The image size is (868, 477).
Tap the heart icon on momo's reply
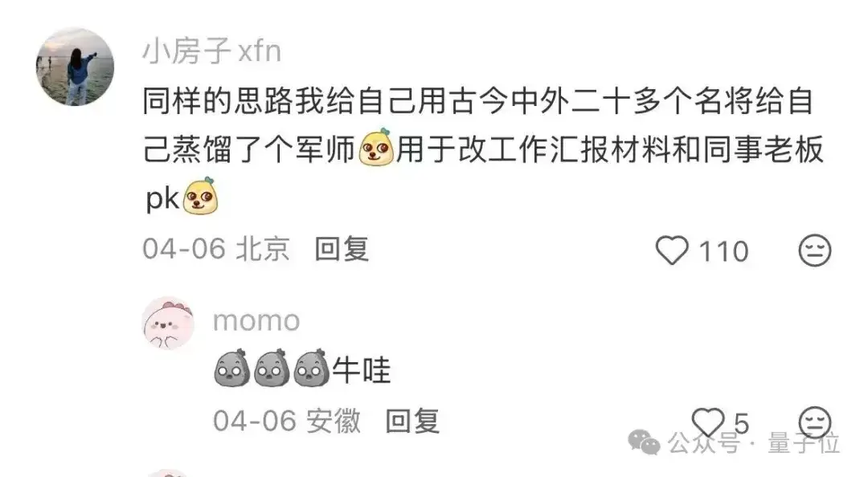(709, 422)
